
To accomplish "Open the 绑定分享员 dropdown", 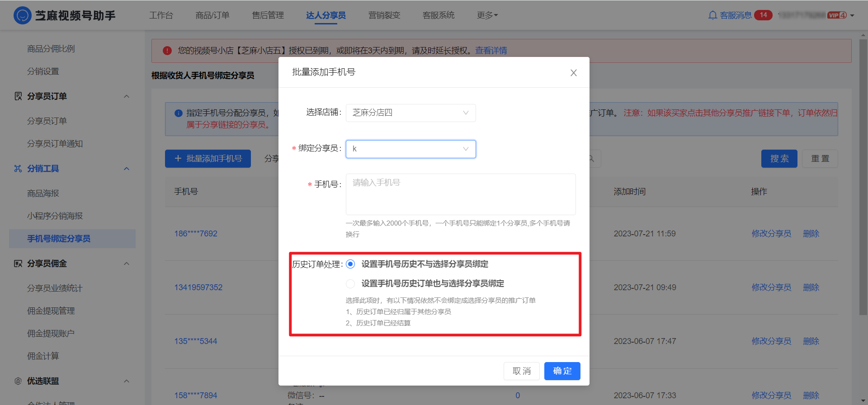I will (410, 149).
